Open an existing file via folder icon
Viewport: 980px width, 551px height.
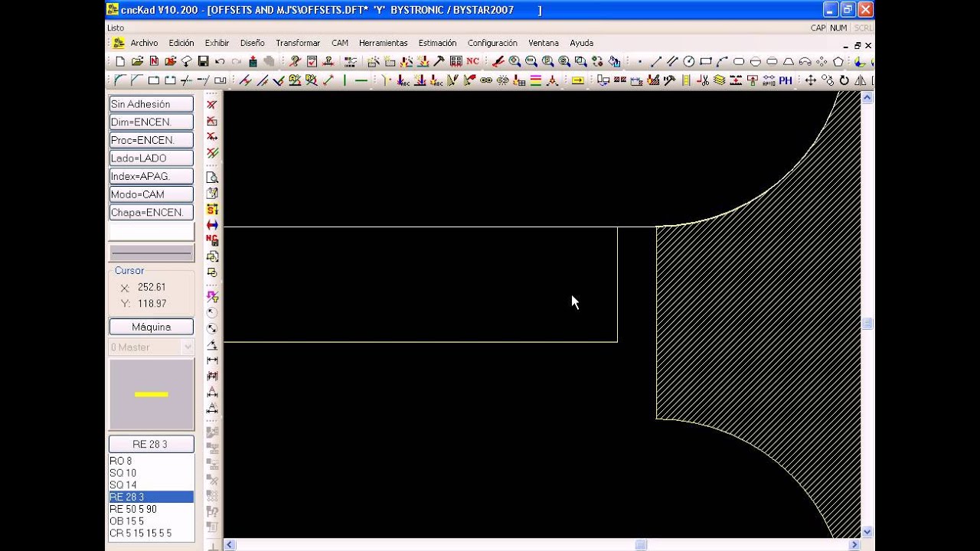(x=137, y=61)
